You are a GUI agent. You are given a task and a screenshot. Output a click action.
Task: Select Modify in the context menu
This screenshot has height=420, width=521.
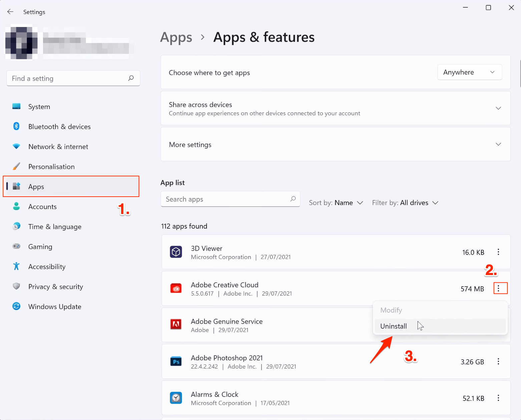point(391,310)
